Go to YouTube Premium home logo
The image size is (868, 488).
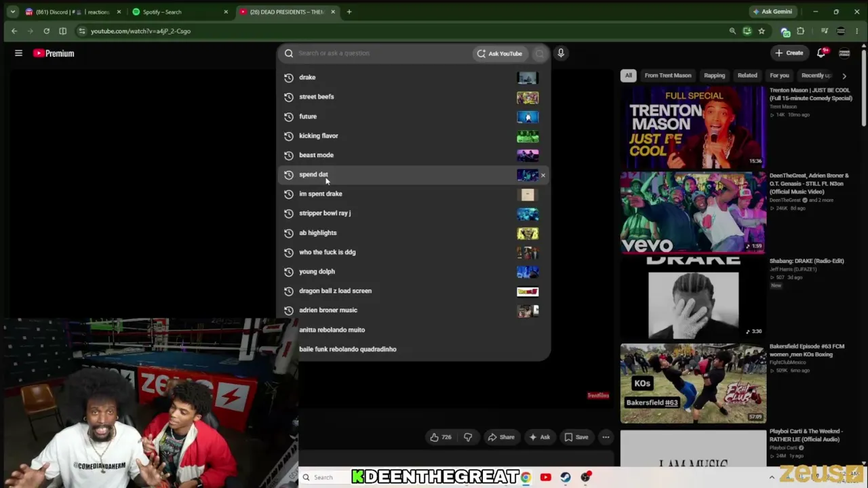click(54, 53)
